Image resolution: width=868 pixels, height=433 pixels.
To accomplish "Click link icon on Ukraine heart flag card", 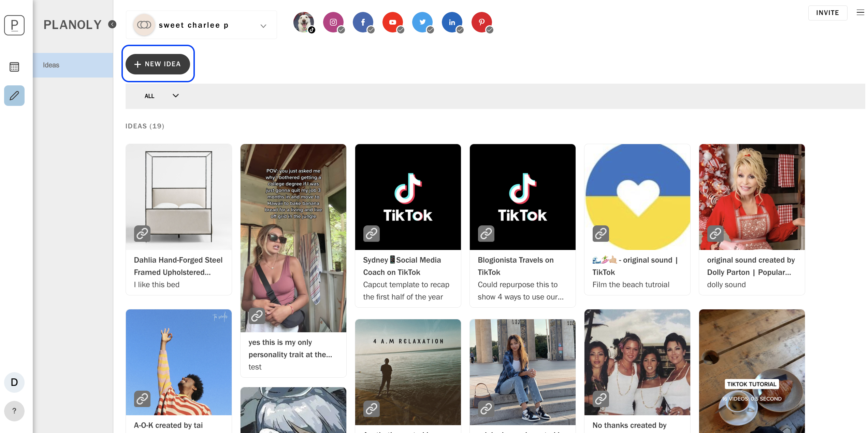I will [601, 234].
